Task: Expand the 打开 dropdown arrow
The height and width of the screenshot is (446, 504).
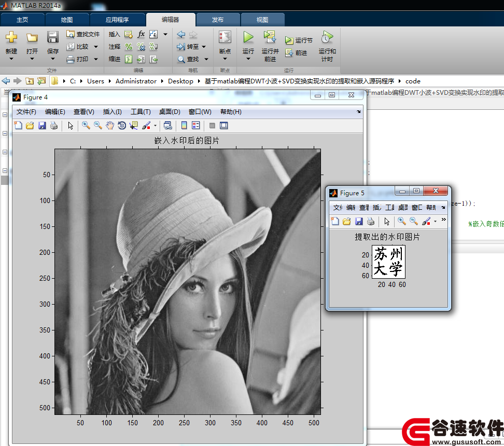Action: (x=32, y=59)
